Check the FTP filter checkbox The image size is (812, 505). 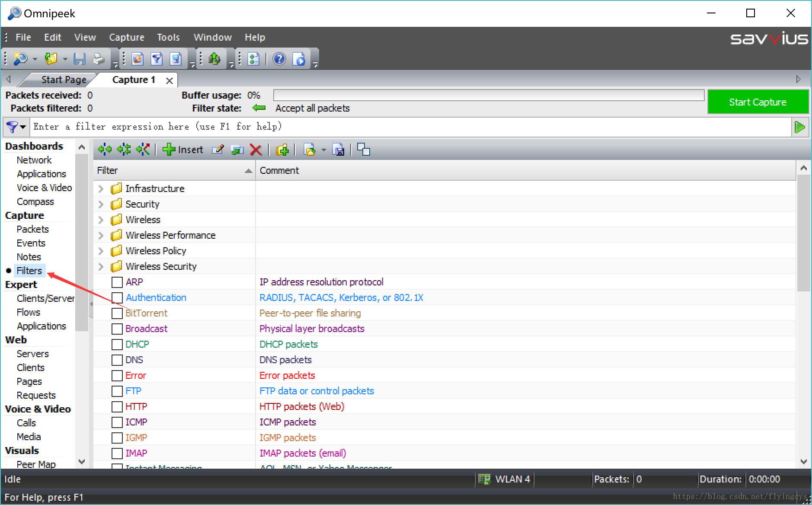pos(117,391)
